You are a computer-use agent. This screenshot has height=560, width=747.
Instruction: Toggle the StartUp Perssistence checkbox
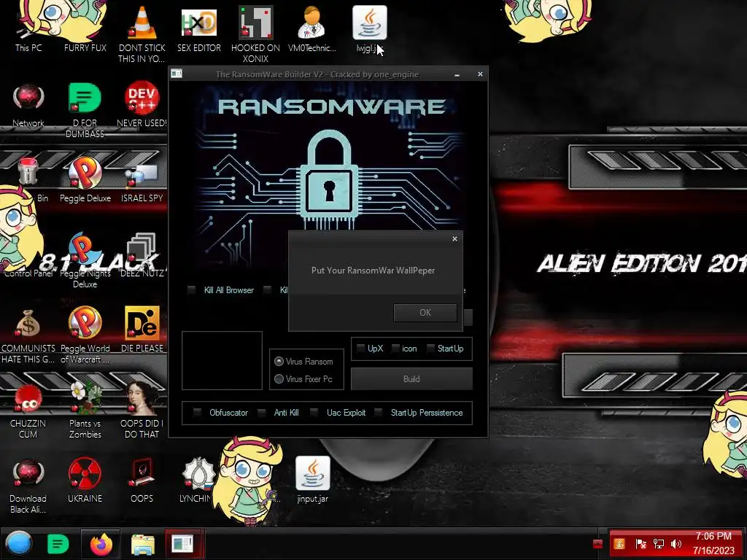point(379,413)
